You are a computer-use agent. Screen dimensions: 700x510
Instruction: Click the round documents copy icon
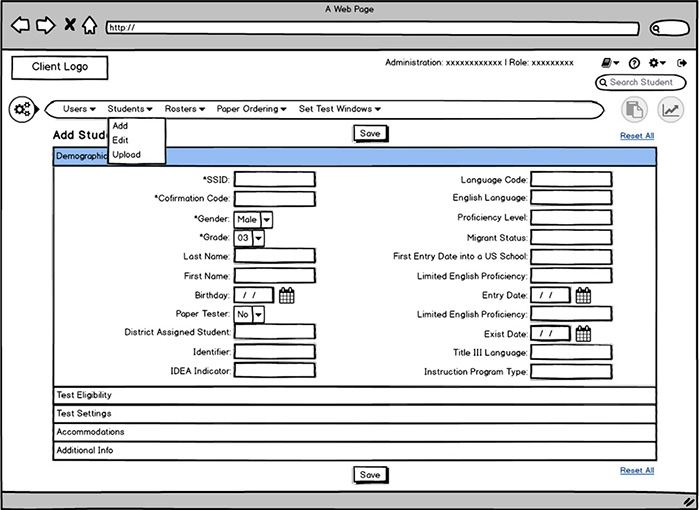634,109
